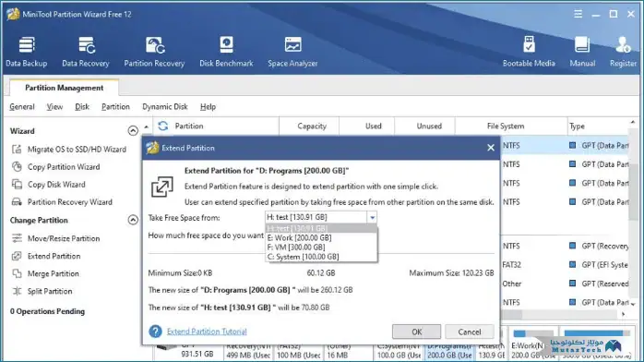Screen dimensions: 644x362
Task: Open the Take Free Space from dropdown arrow
Action: coord(372,217)
